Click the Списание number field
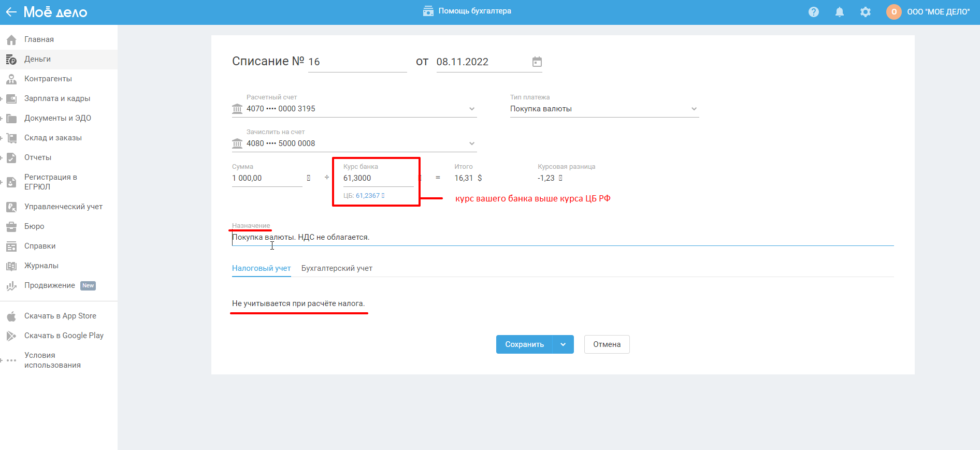The image size is (980, 450). 357,62
